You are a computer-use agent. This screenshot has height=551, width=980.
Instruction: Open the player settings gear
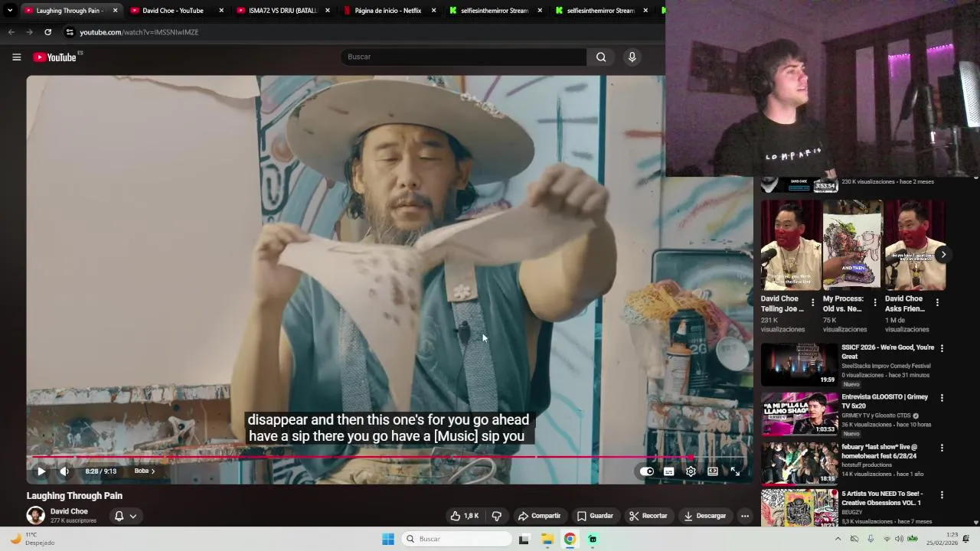[x=691, y=471]
